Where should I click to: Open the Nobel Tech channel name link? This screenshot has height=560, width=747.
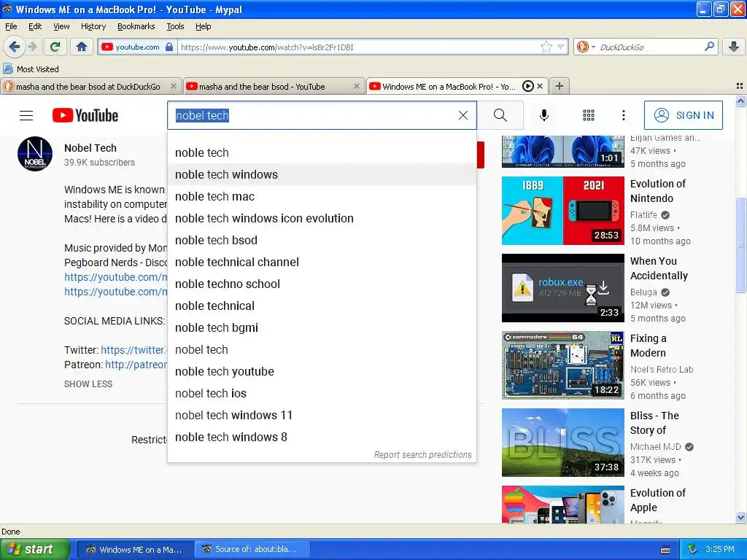pos(90,148)
